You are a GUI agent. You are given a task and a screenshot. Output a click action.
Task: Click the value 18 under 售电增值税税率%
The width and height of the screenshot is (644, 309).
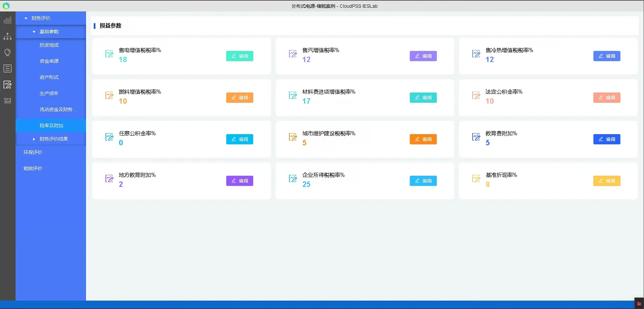pos(123,59)
